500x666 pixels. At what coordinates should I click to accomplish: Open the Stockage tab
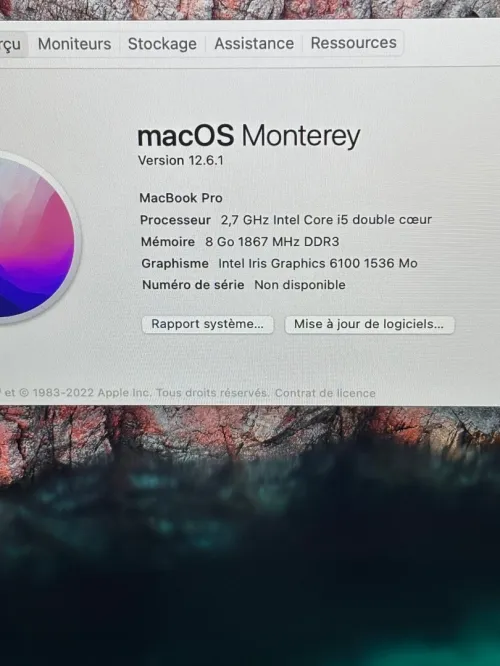point(162,44)
